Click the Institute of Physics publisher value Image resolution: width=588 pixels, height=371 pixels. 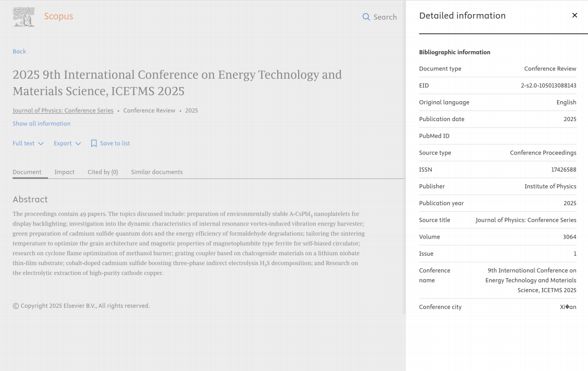[x=550, y=186]
